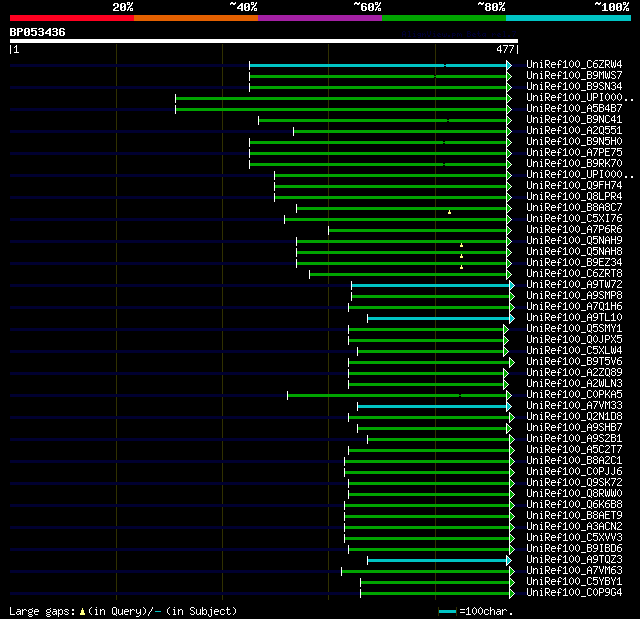Viewport: 640px width, 619px height.
Task: Select the query name BP053436
Action: click(38, 32)
